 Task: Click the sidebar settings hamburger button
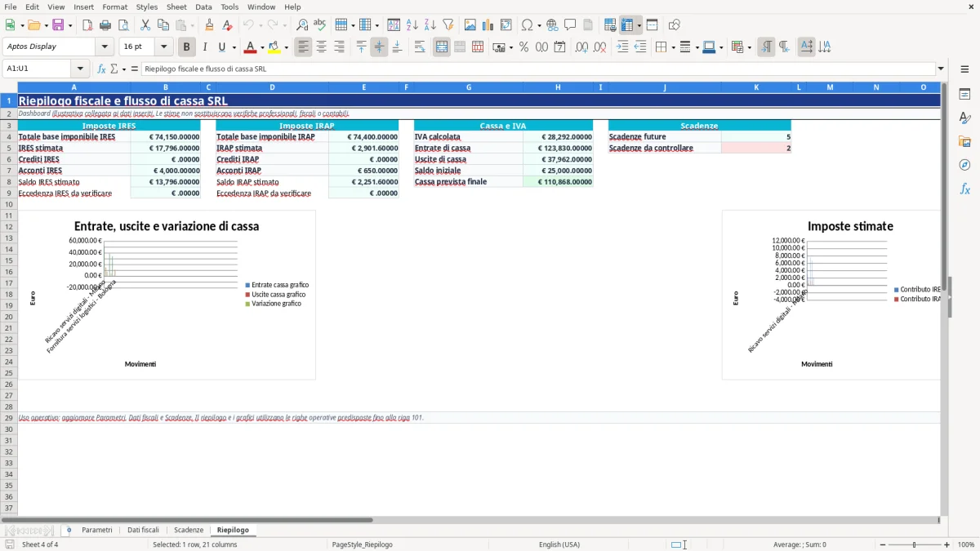964,69
